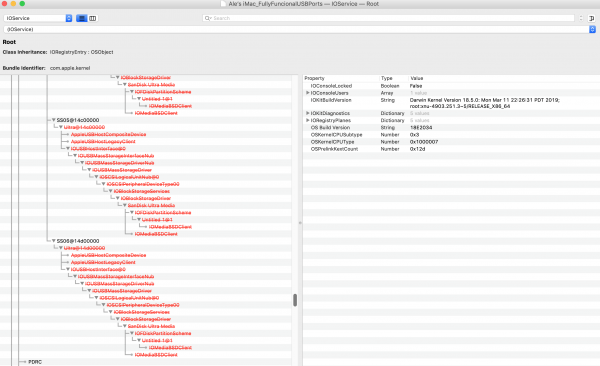Collapse the SS05@14c00000 node
Viewport: 600px width, 366px height.
click(54, 120)
